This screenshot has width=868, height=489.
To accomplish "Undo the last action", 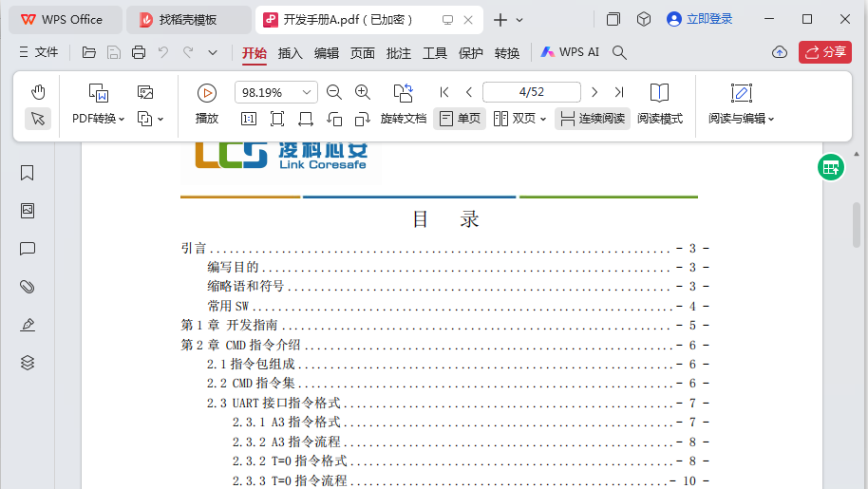I will (162, 52).
